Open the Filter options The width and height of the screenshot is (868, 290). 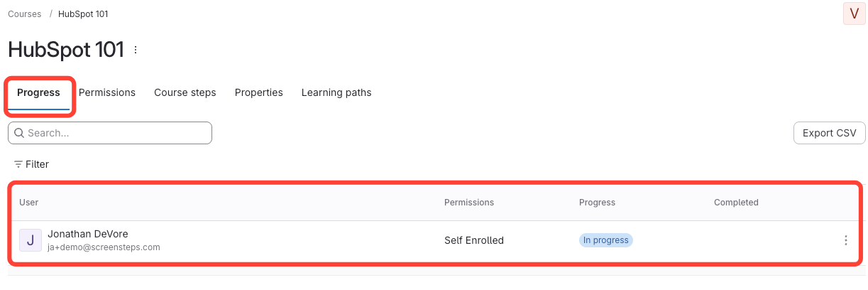tap(32, 164)
